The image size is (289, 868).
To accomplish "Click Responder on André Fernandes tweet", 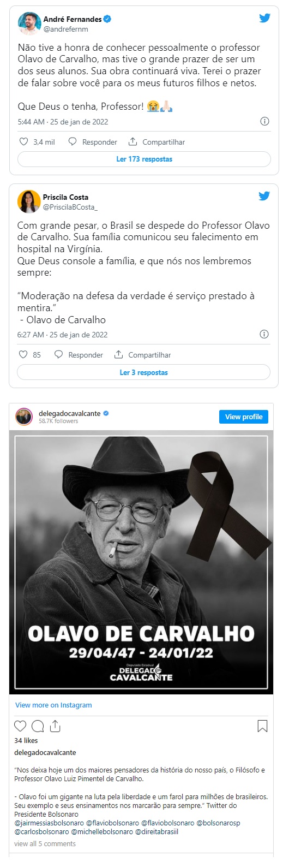I will (93, 142).
